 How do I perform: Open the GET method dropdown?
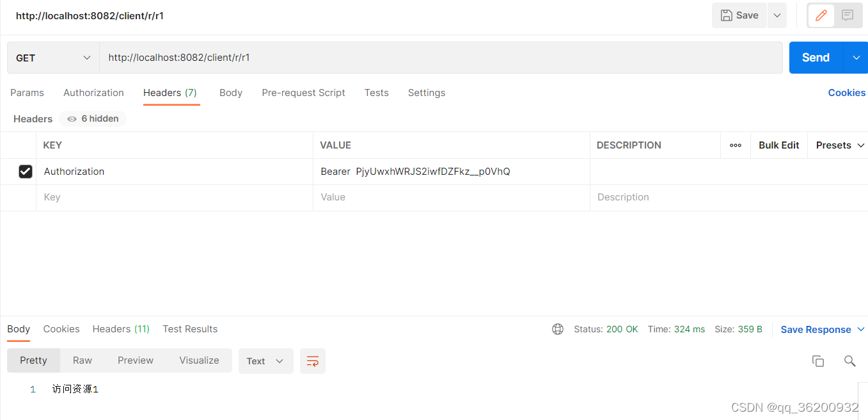pos(53,58)
